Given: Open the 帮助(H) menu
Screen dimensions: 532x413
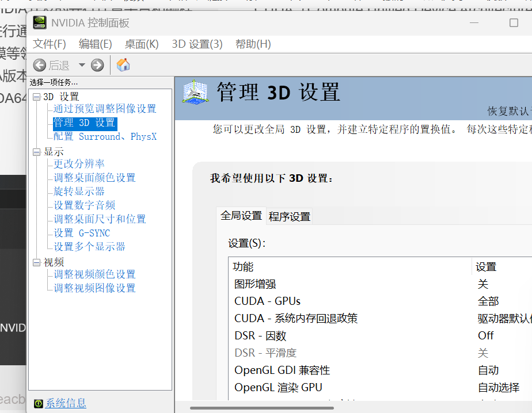Looking at the screenshot, I should (253, 44).
